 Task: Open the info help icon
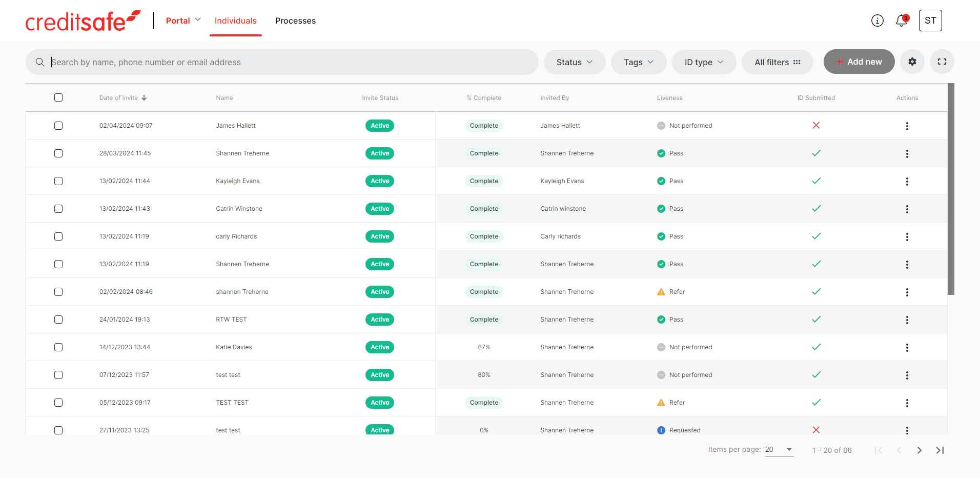click(x=877, y=21)
